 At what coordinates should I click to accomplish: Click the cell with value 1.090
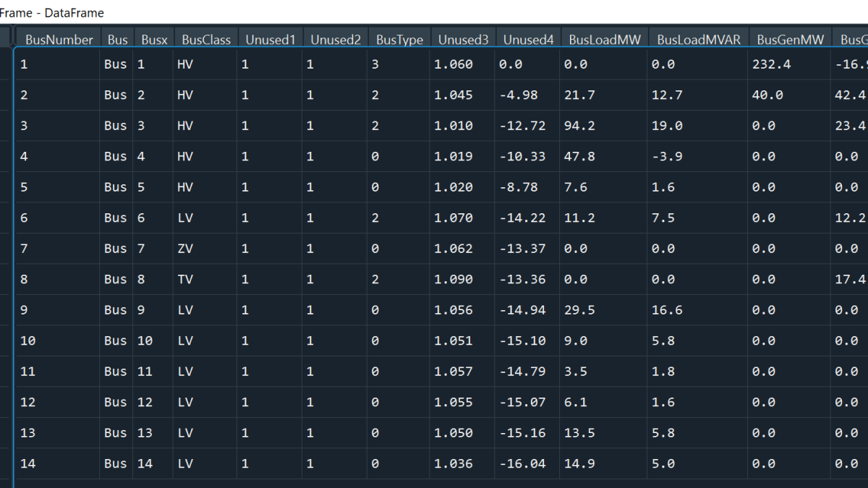(x=454, y=279)
